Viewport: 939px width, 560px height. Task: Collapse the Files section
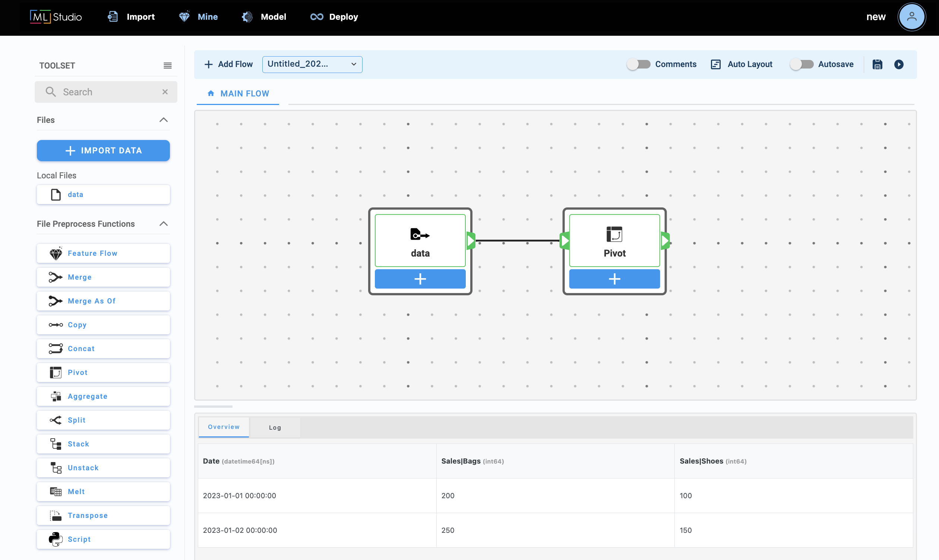coord(163,120)
